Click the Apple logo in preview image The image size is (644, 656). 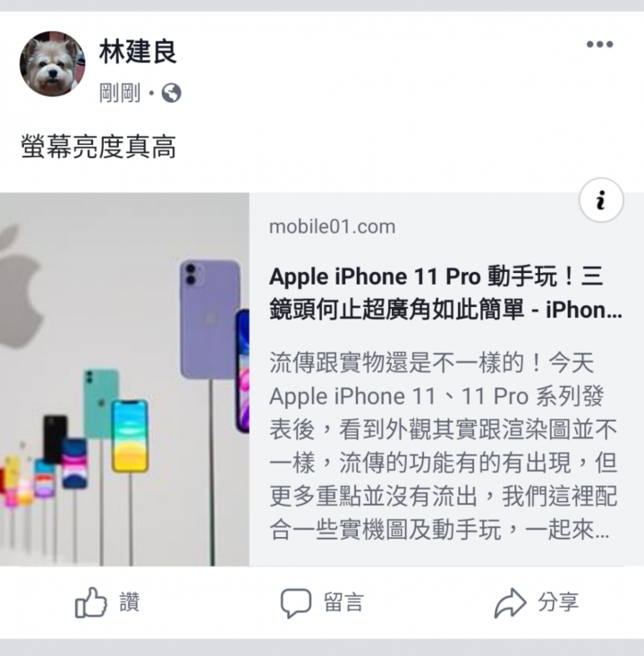pyautogui.click(x=19, y=287)
